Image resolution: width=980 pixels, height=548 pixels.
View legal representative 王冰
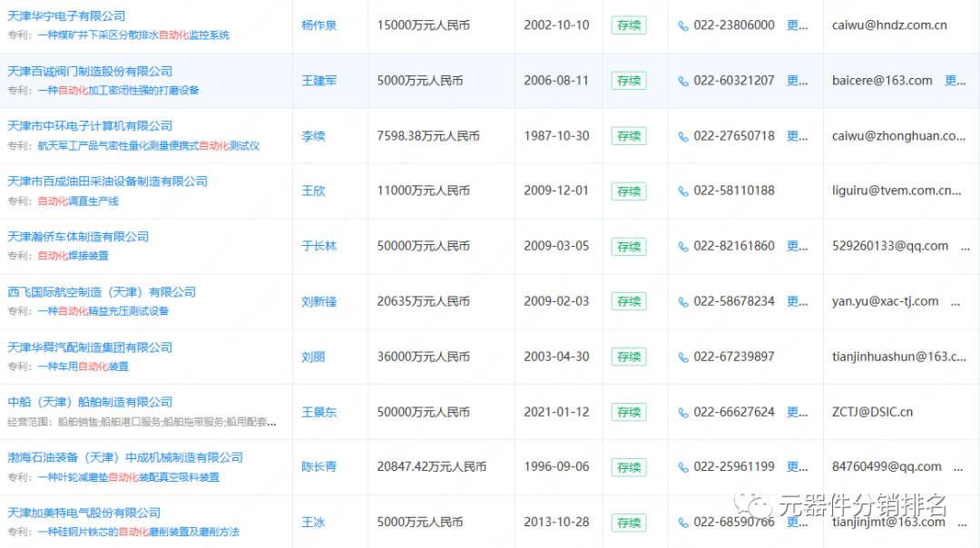point(313,523)
